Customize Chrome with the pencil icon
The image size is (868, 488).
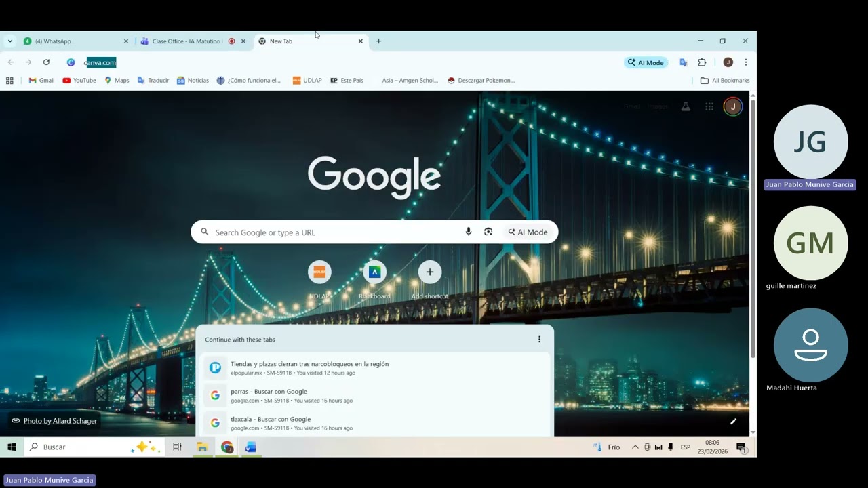tap(733, 421)
